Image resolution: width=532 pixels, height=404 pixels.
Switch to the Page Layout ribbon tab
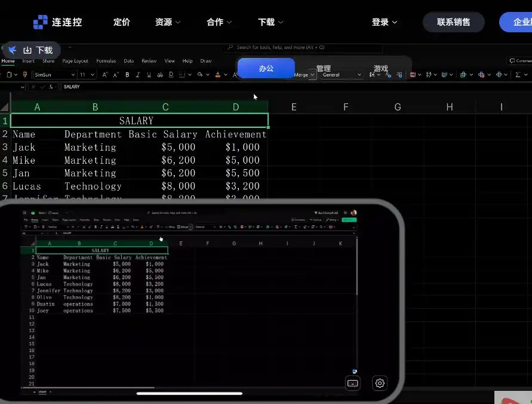(75, 61)
